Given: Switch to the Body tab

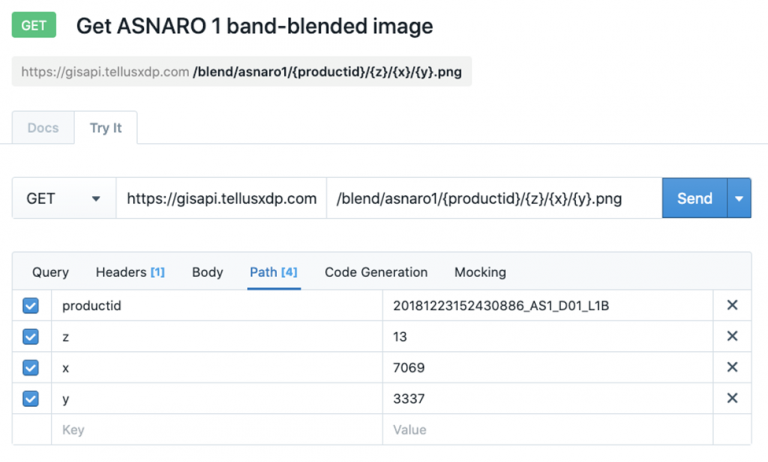Looking at the screenshot, I should click(208, 272).
